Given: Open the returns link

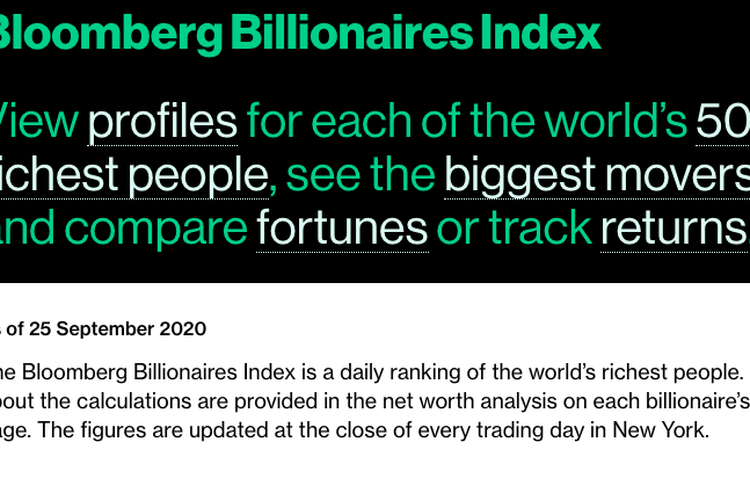Looking at the screenshot, I should tap(673, 229).
